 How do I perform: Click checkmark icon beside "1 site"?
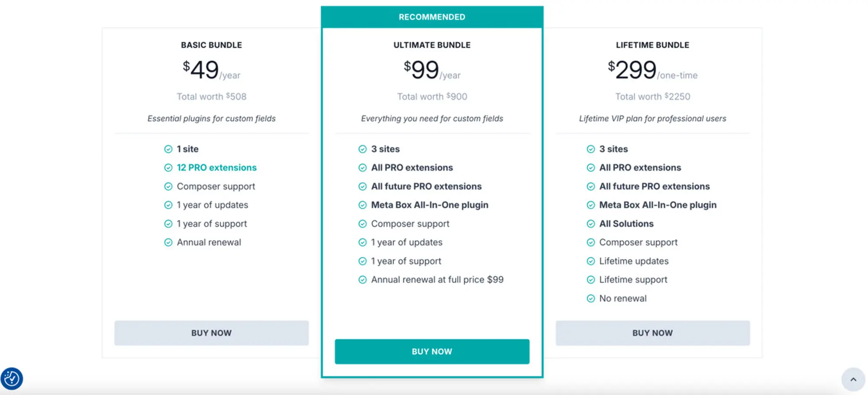pyautogui.click(x=168, y=149)
